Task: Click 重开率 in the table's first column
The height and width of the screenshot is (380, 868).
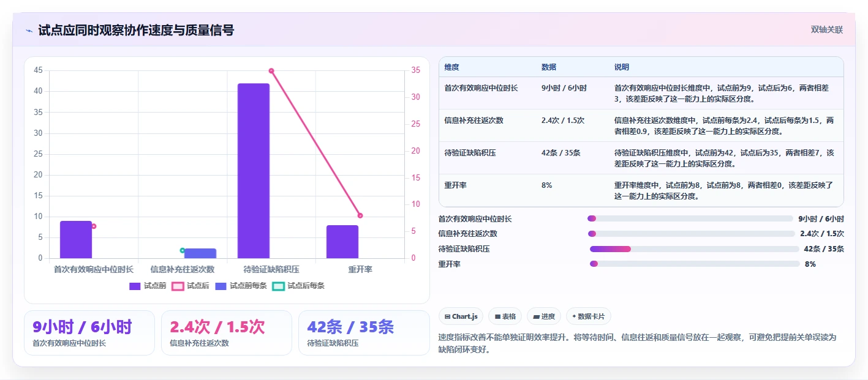Action: [456, 185]
